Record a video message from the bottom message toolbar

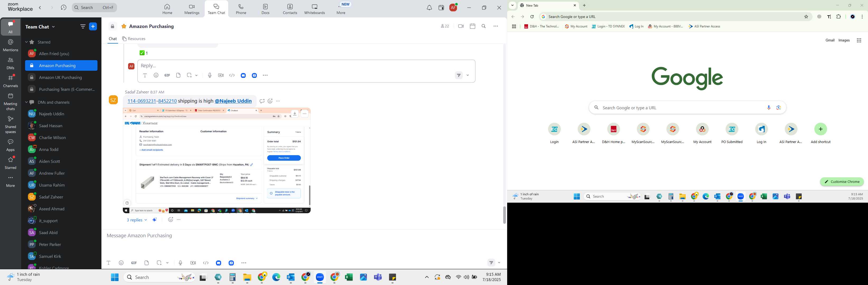(x=193, y=263)
